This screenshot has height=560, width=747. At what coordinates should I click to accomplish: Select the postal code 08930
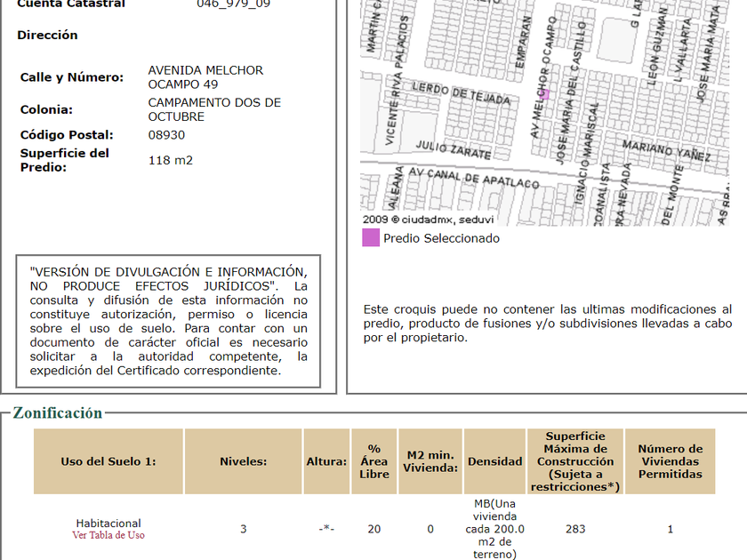166,135
